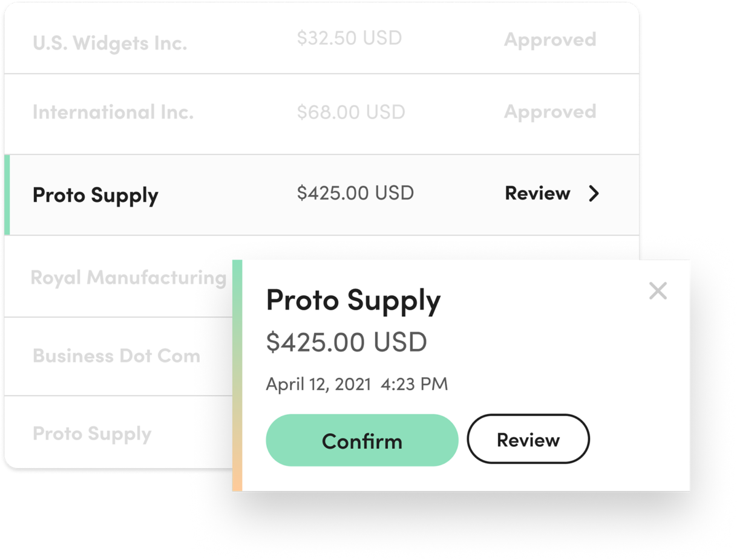Open the Review link on the Proto Supply row
Screen dimensions: 737x560
point(537,194)
